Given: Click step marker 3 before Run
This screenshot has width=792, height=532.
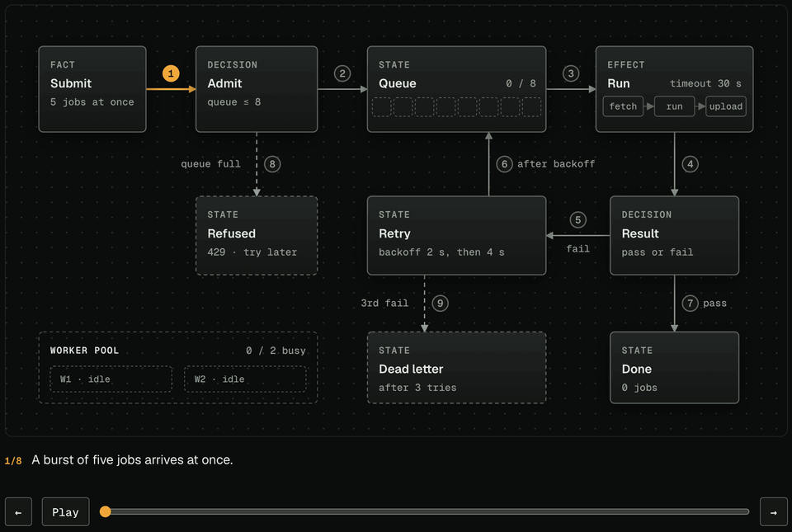Looking at the screenshot, I should 571,73.
